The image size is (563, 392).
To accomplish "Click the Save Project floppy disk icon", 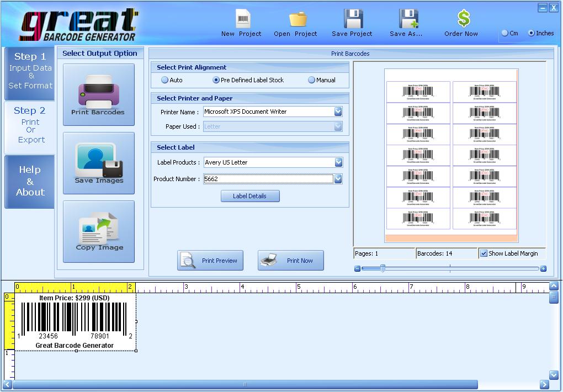I will (353, 19).
